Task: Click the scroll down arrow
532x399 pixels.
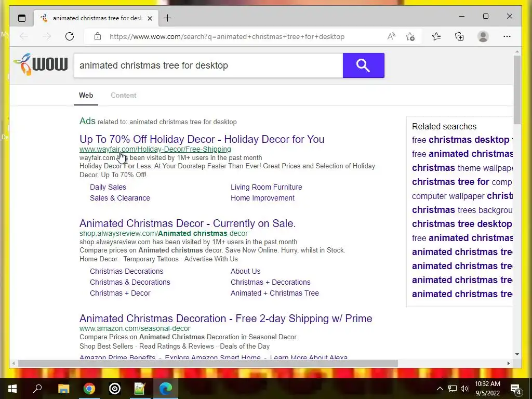Action: coord(517,354)
